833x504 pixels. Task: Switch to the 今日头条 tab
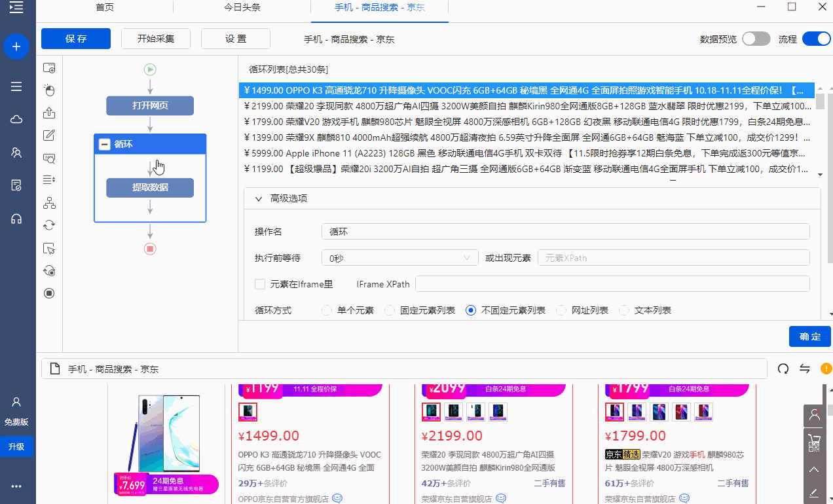(242, 7)
